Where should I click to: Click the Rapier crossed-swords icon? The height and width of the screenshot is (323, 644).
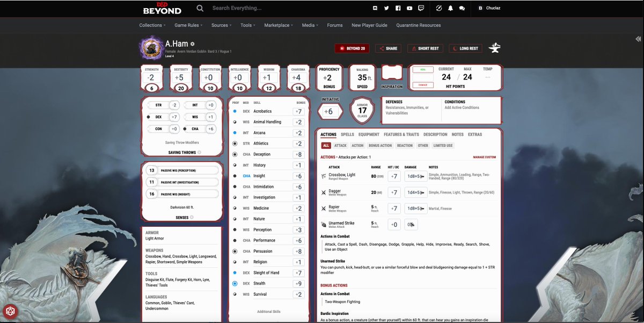[x=324, y=208]
